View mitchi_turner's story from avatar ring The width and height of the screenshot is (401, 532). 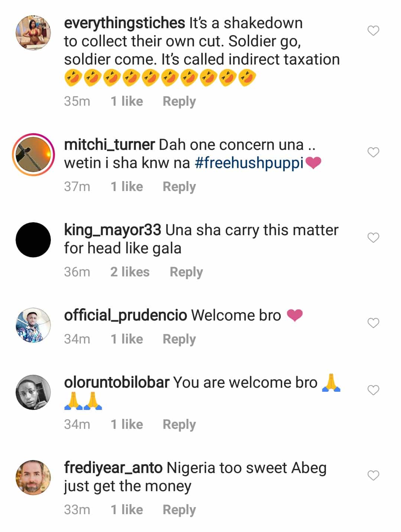33,154
